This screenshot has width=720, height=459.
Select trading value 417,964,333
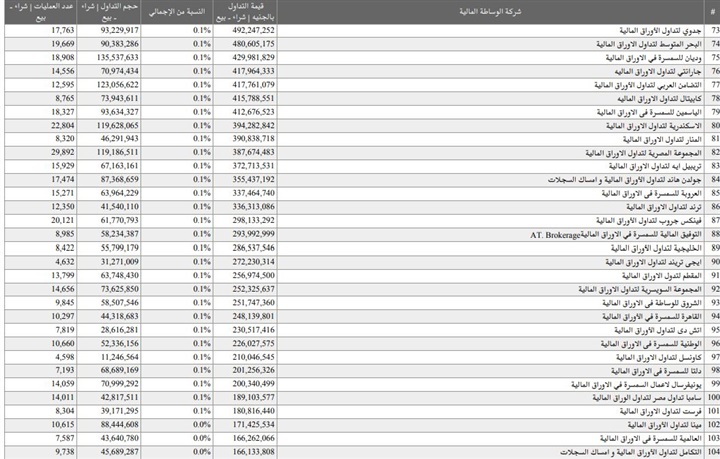[x=253, y=71]
